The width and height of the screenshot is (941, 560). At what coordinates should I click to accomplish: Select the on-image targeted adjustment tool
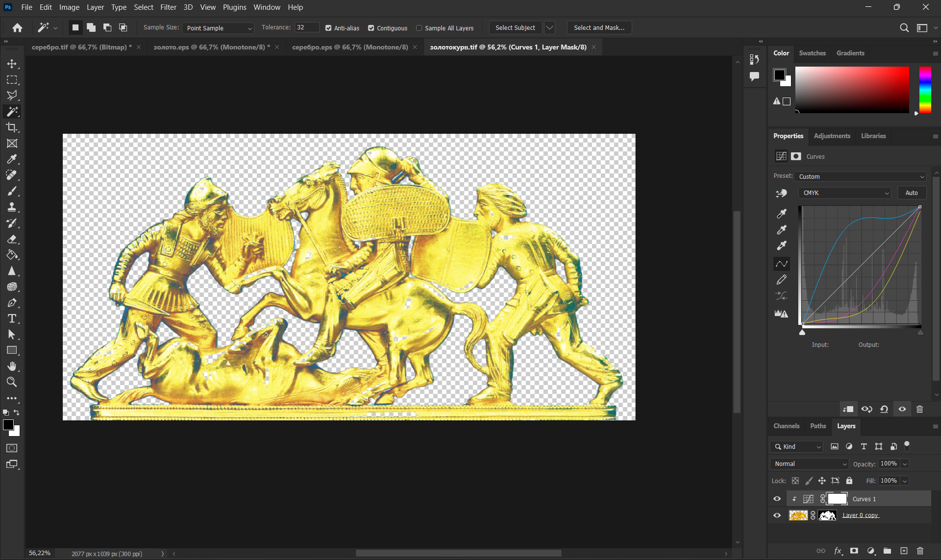[781, 193]
